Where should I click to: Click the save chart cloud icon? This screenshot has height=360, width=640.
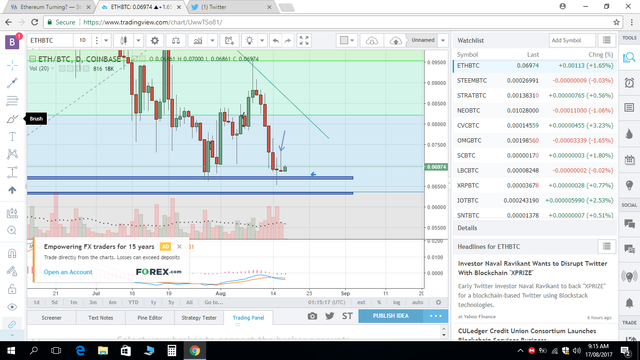tap(396, 40)
